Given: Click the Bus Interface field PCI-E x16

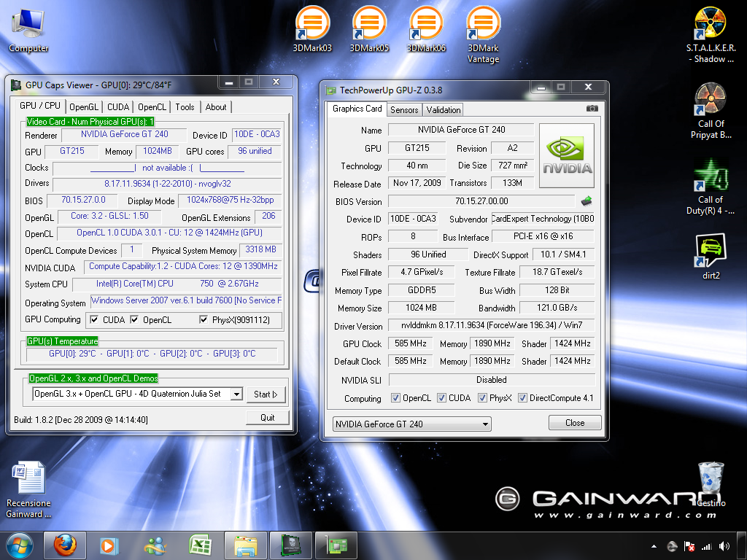Looking at the screenshot, I should [x=543, y=236].
